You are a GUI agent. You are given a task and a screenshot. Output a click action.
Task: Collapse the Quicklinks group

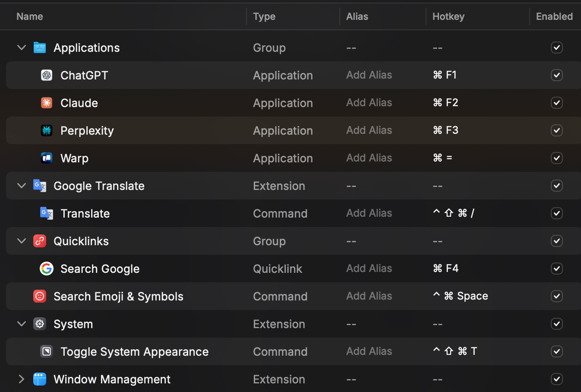(x=22, y=241)
